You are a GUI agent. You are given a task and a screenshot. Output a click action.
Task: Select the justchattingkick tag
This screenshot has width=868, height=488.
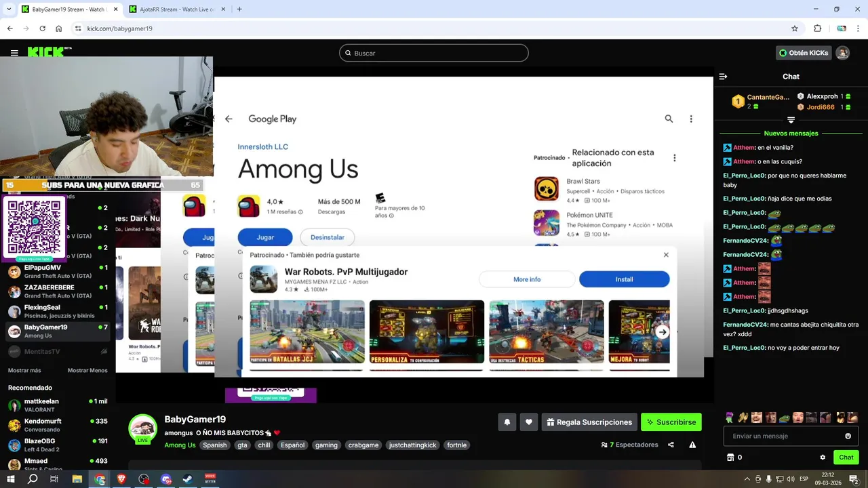point(413,445)
